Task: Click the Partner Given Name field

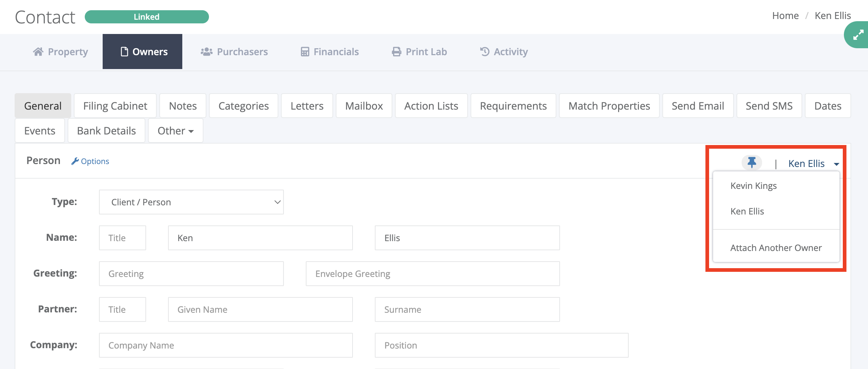Action: coord(260,309)
